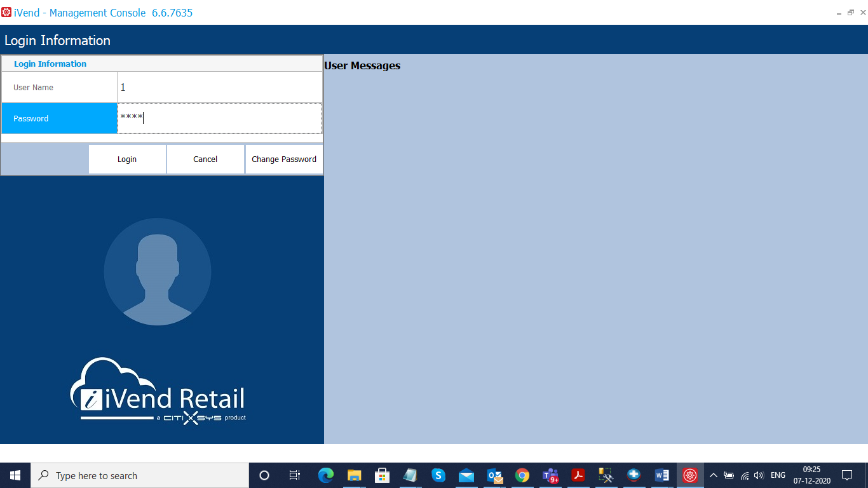Show hidden system tray icons
This screenshot has height=488, width=868.
coord(714,475)
